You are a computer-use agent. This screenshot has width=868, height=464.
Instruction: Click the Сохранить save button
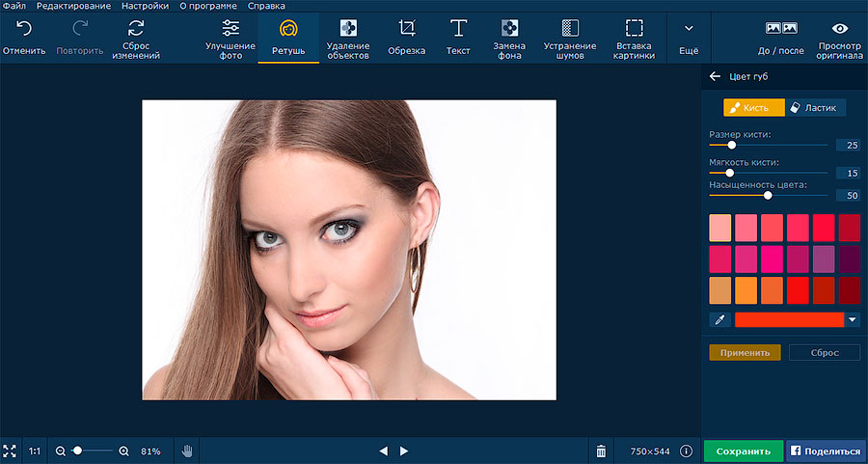click(x=744, y=451)
